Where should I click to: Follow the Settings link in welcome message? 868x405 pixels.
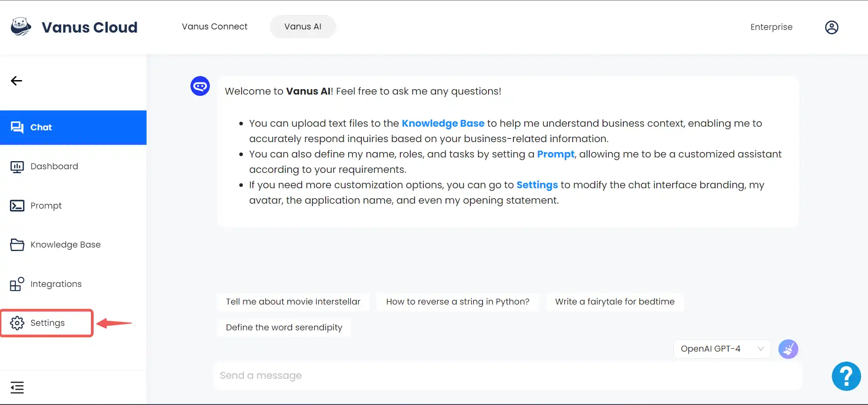tap(537, 185)
